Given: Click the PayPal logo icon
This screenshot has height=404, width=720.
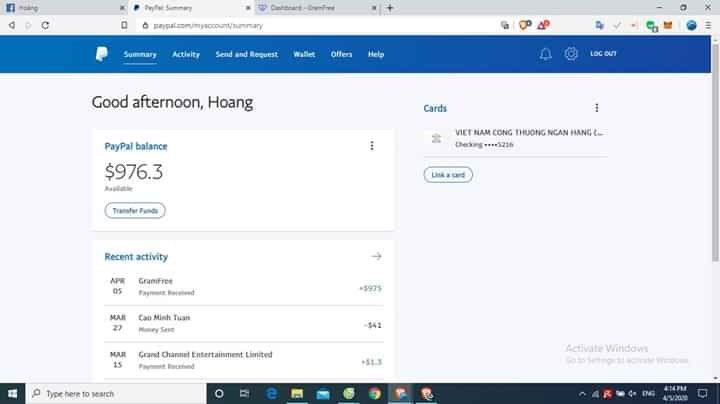Looking at the screenshot, I should pyautogui.click(x=101, y=54).
